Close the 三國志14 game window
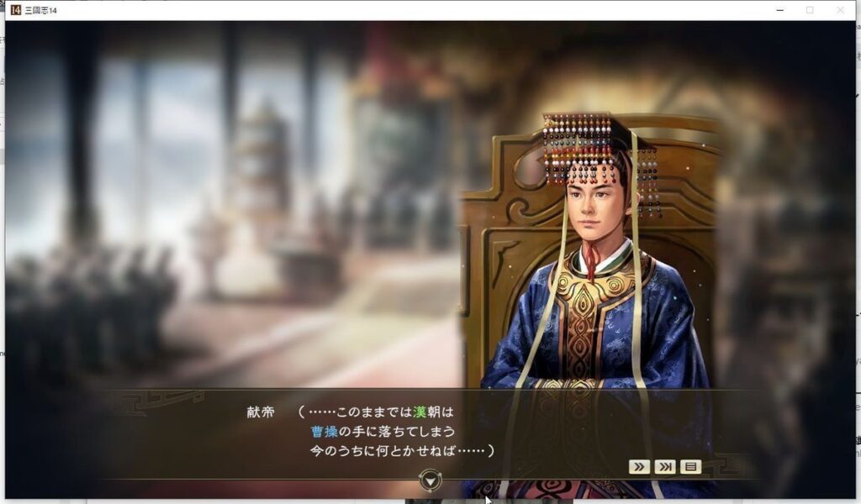 coord(840,10)
